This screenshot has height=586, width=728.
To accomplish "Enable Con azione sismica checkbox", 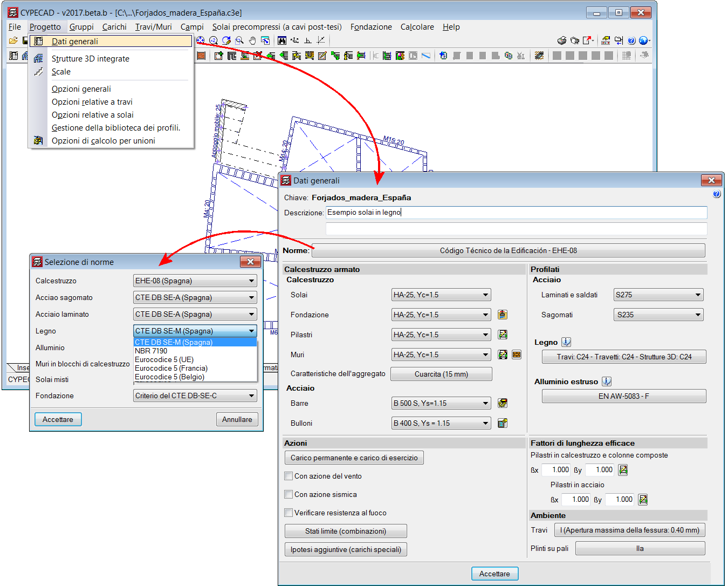I will (289, 495).
